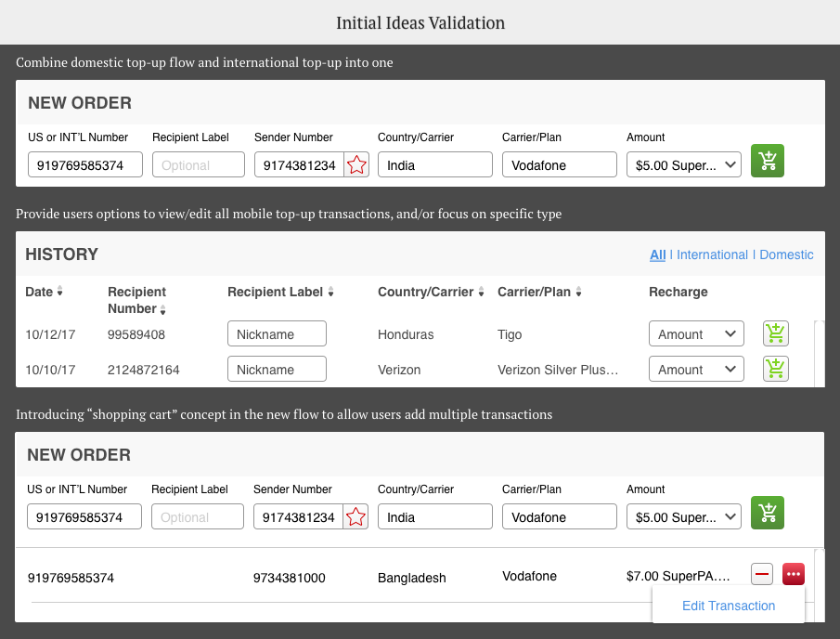Show All history transactions
This screenshot has width=840, height=639.
657,254
